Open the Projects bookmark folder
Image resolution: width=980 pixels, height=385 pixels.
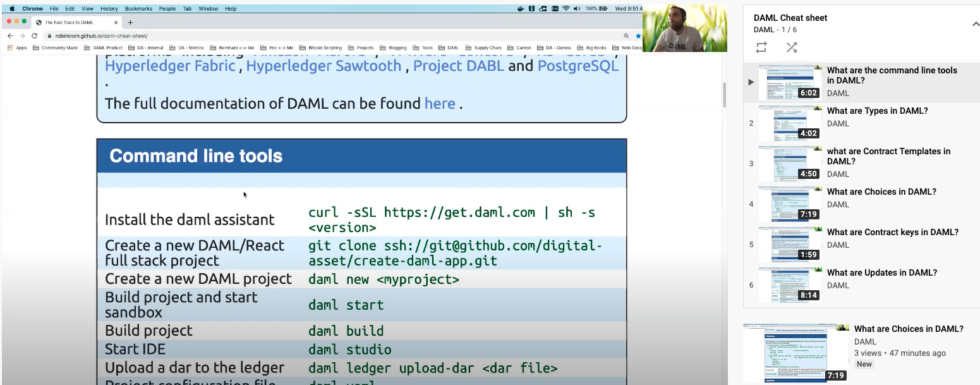(361, 47)
